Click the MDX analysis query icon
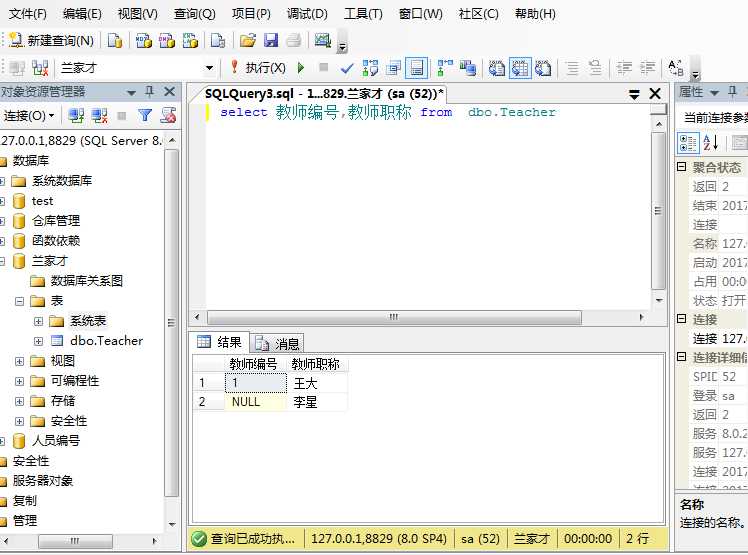The height and width of the screenshot is (555, 748). pyautogui.click(x=144, y=41)
